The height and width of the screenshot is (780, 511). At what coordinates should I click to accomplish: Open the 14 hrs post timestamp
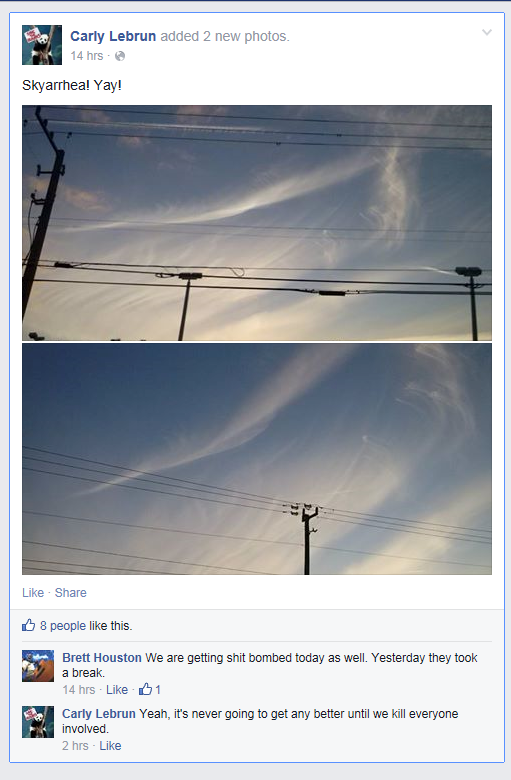point(87,56)
